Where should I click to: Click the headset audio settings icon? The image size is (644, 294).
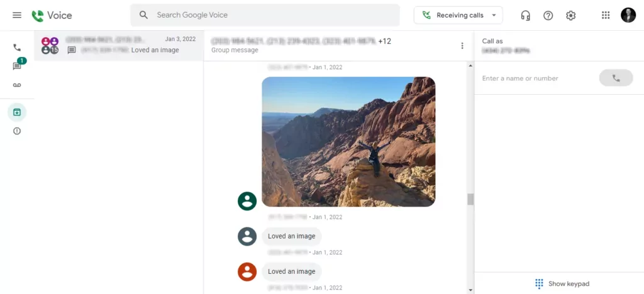526,15
